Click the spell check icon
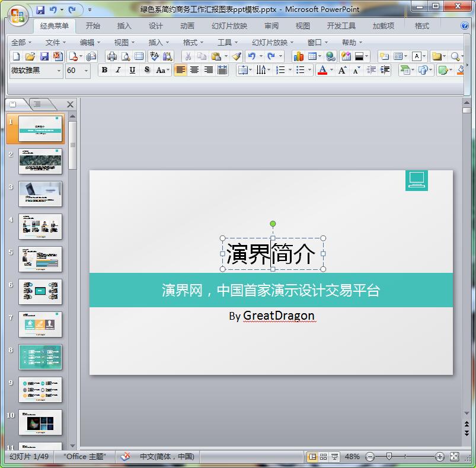This screenshot has height=468, width=476. coord(154,56)
